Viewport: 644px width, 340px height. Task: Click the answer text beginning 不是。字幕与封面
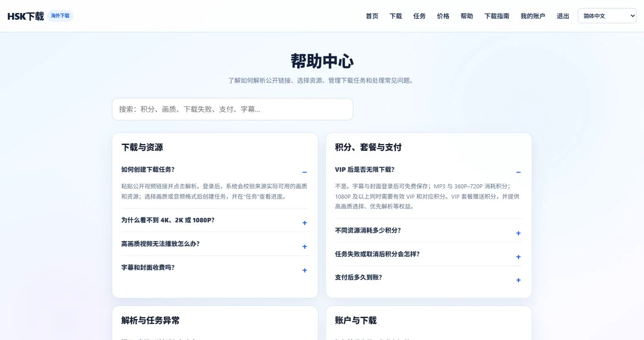[x=427, y=196]
